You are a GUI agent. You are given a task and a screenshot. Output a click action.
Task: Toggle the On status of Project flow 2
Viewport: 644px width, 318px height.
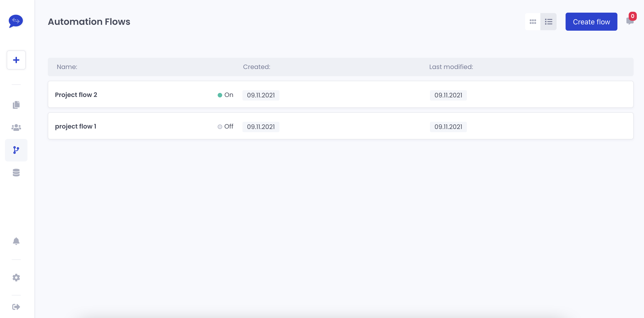pos(225,95)
